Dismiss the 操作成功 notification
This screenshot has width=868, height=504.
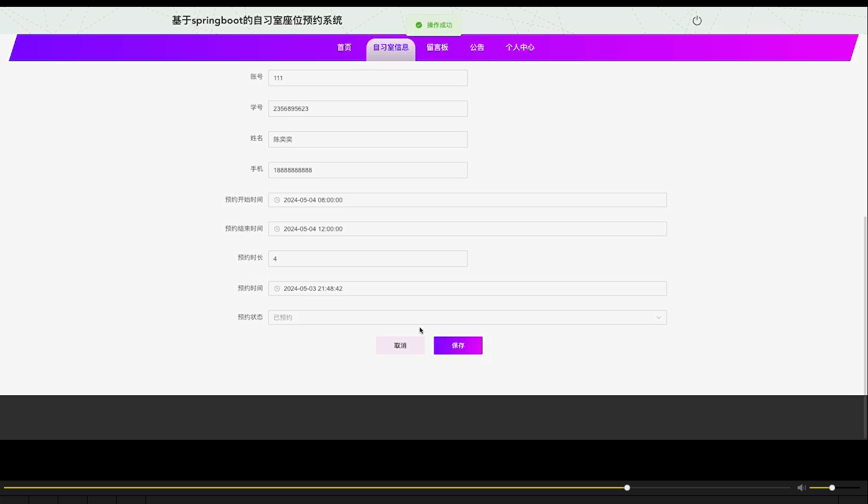click(433, 25)
